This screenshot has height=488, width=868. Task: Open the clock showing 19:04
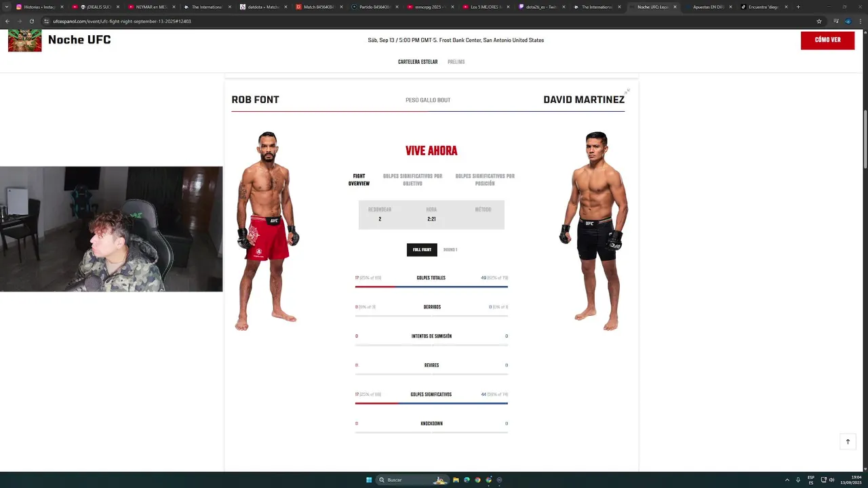(x=851, y=480)
